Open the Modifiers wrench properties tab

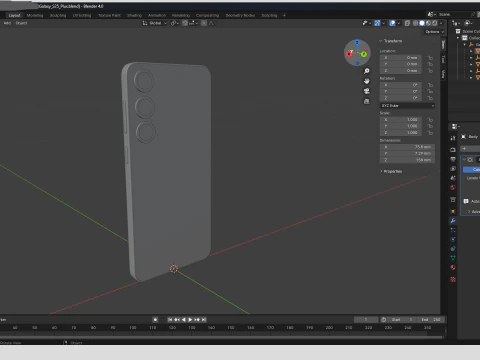[x=453, y=221]
